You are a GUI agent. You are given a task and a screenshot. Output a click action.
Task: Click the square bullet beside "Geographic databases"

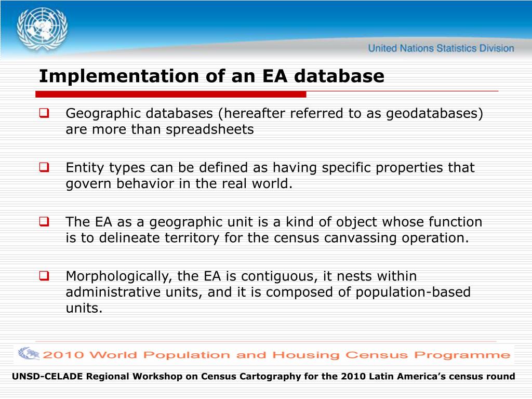[x=43, y=113]
